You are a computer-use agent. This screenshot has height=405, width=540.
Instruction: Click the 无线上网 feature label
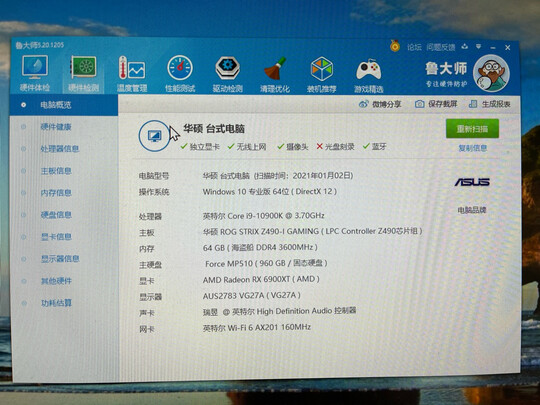[251, 147]
